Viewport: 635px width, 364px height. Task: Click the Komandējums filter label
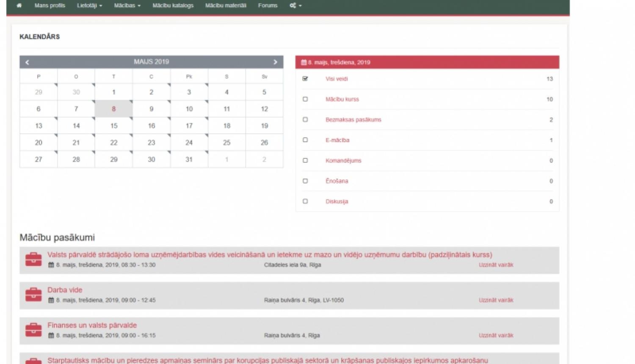coord(343,160)
